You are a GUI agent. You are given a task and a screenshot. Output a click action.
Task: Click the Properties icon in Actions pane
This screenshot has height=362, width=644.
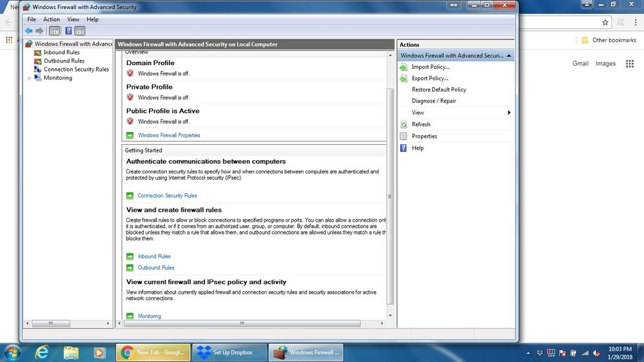tap(404, 137)
